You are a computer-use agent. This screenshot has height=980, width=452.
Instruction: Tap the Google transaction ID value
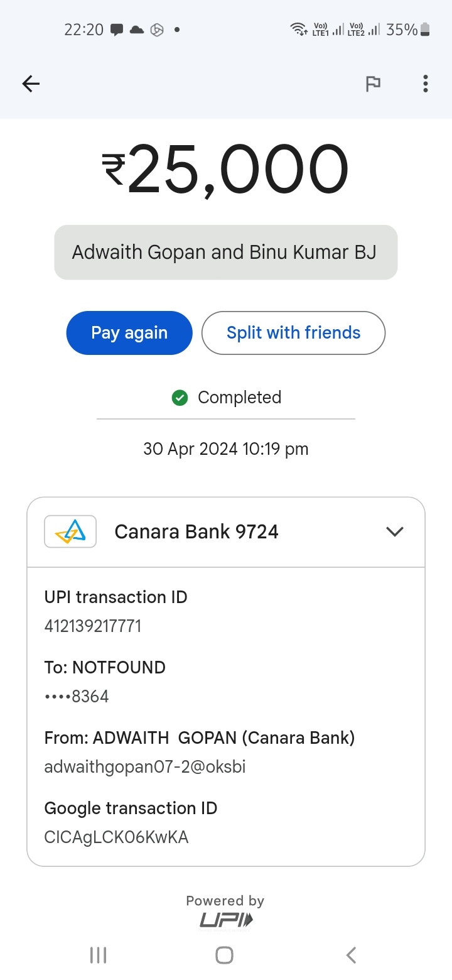click(x=116, y=837)
